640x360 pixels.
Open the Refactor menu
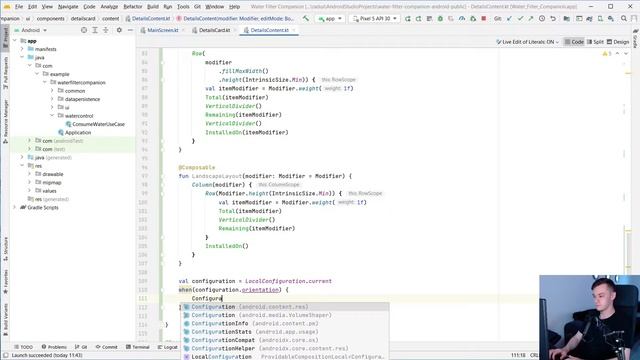[x=133, y=7]
